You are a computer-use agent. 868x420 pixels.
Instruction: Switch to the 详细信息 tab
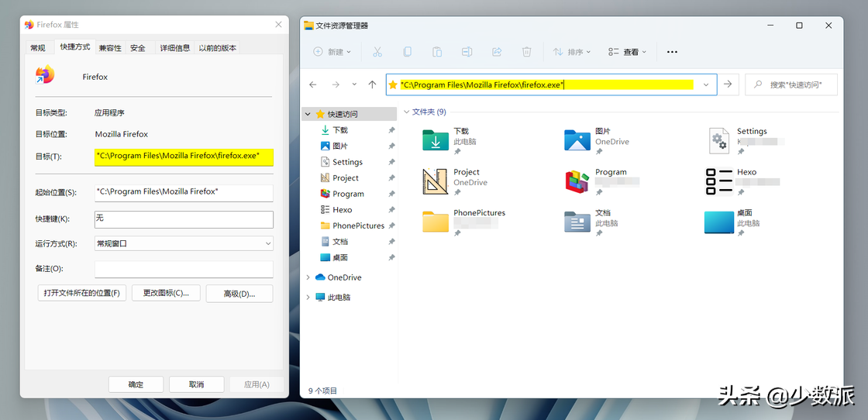pos(175,48)
